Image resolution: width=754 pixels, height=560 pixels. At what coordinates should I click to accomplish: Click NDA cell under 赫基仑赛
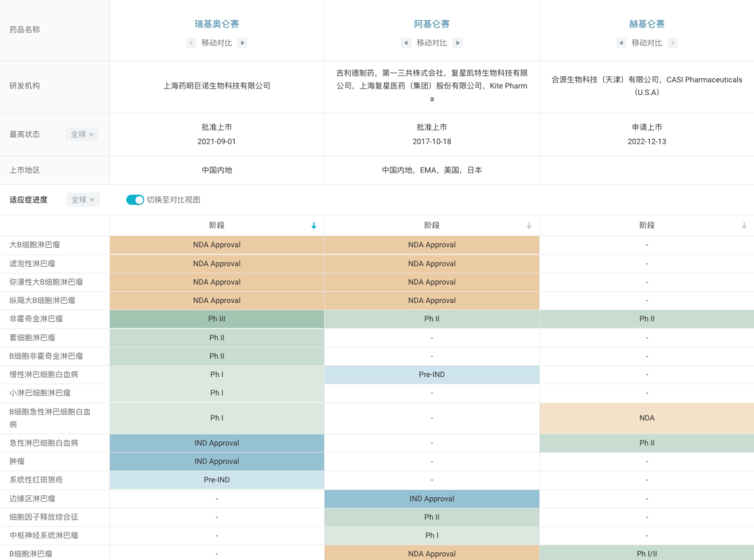click(x=646, y=418)
